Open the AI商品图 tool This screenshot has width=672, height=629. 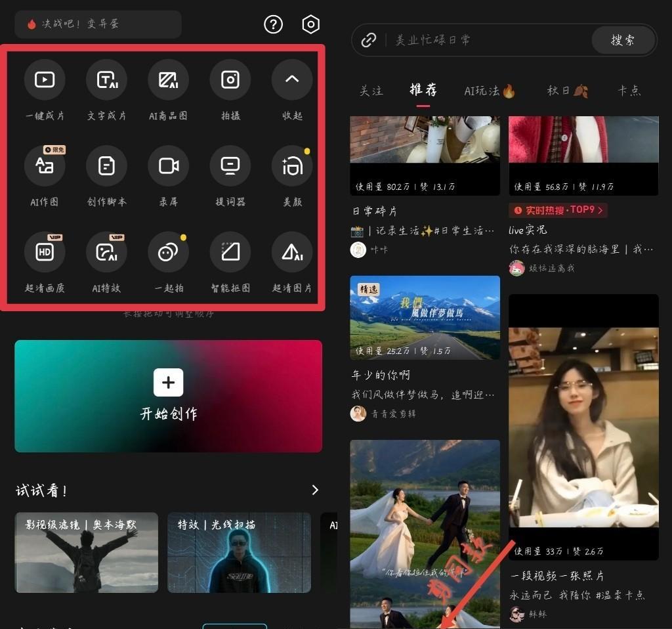tap(168, 79)
